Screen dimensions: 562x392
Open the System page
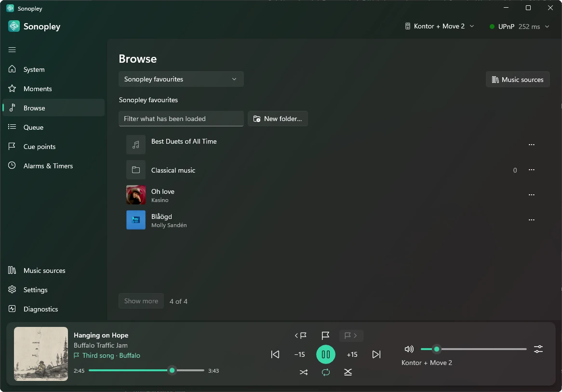point(54,69)
